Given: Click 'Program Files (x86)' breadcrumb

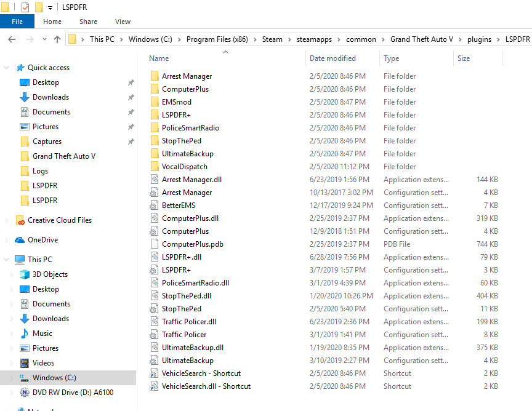Looking at the screenshot, I should tap(217, 39).
